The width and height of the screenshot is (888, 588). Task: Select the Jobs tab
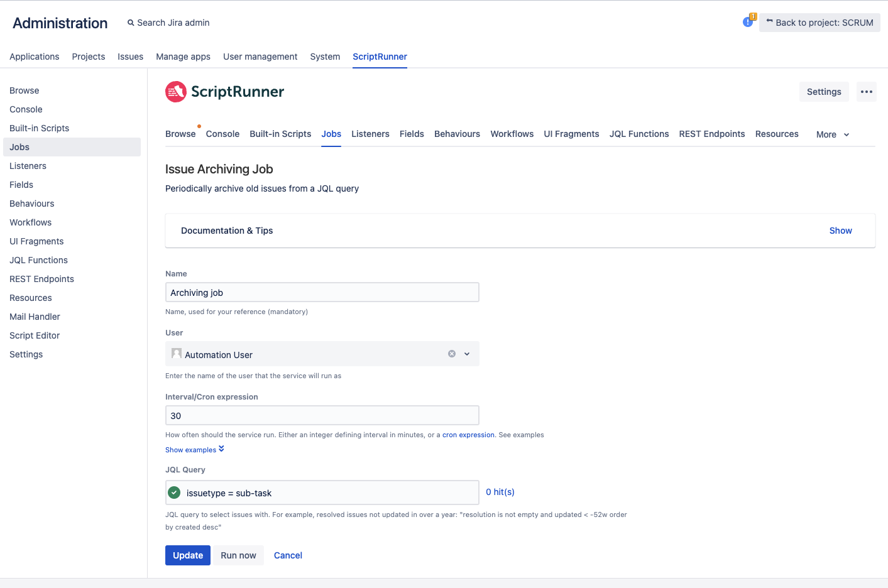(x=331, y=134)
